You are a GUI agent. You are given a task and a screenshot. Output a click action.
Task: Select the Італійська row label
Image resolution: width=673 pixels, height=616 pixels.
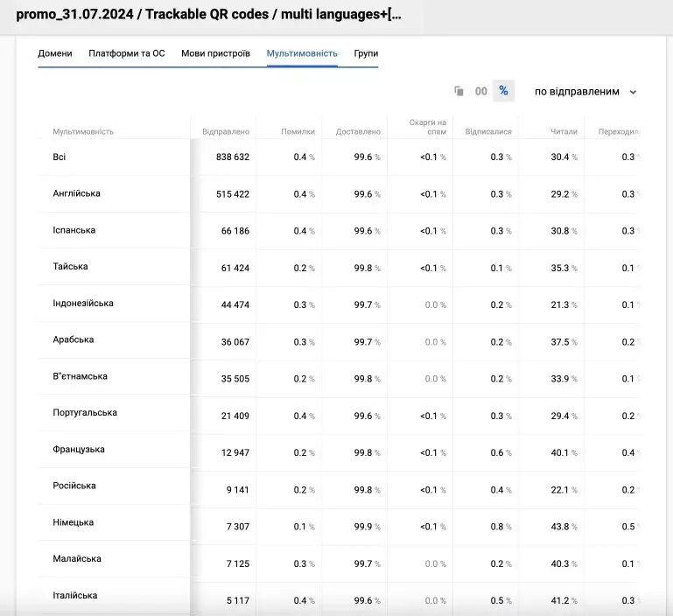(x=75, y=595)
